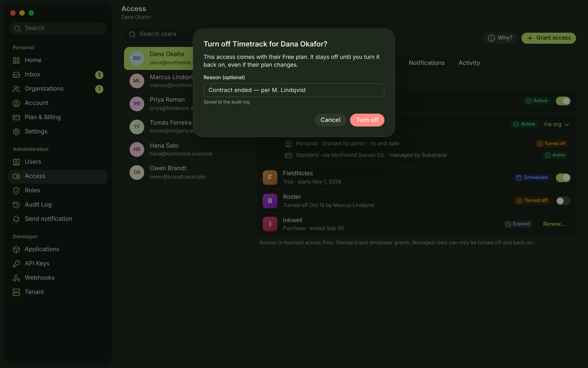This screenshot has height=368, width=588.
Task: Click the Reason text field
Action: (x=294, y=90)
